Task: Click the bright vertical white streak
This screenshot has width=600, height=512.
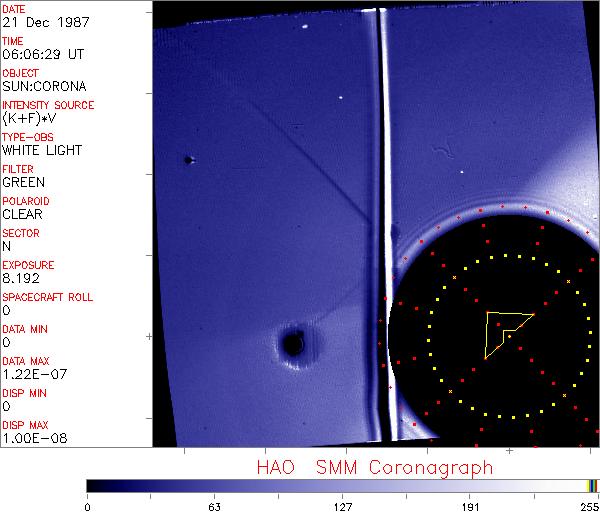Action: (x=386, y=226)
